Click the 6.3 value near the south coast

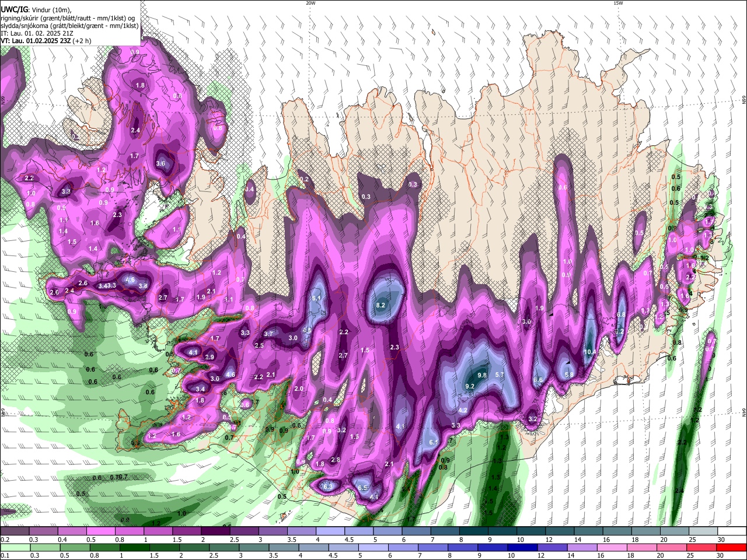(x=328, y=487)
